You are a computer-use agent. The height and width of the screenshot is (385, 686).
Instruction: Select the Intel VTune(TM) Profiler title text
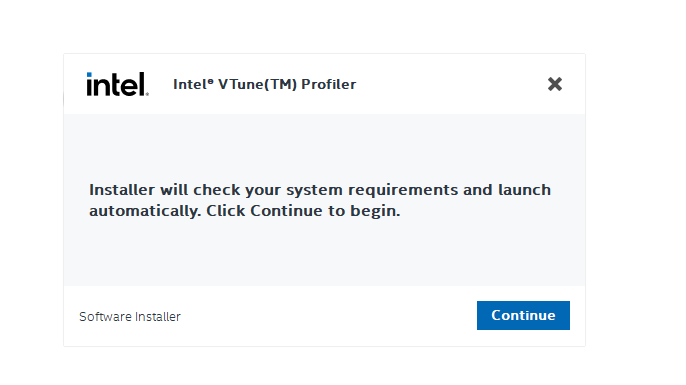click(x=264, y=84)
